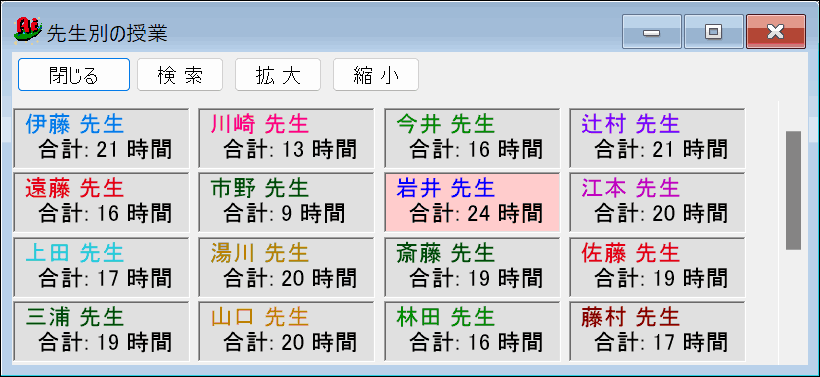Open the 江本 先生 card

[657, 202]
